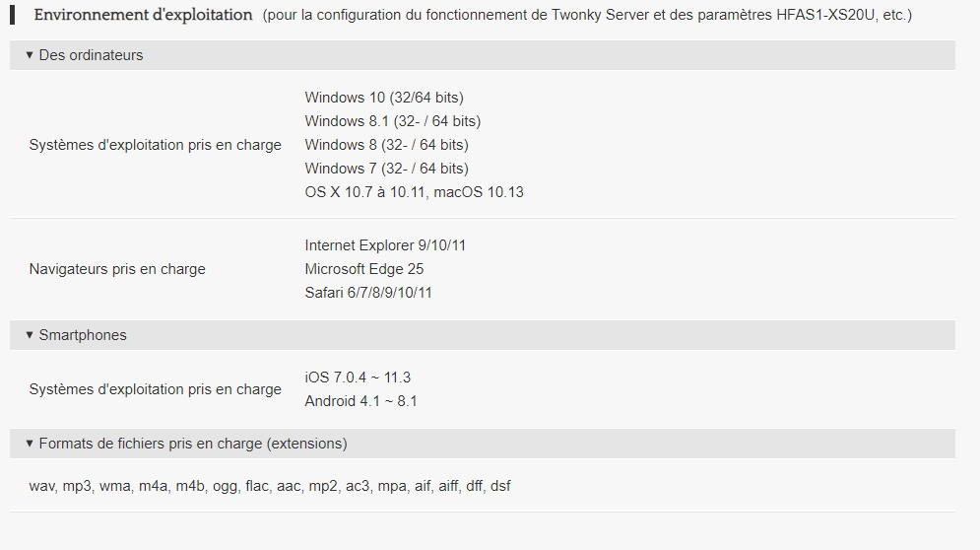Click the Windows 8 (32- / 64 bits) entry

tap(386, 145)
